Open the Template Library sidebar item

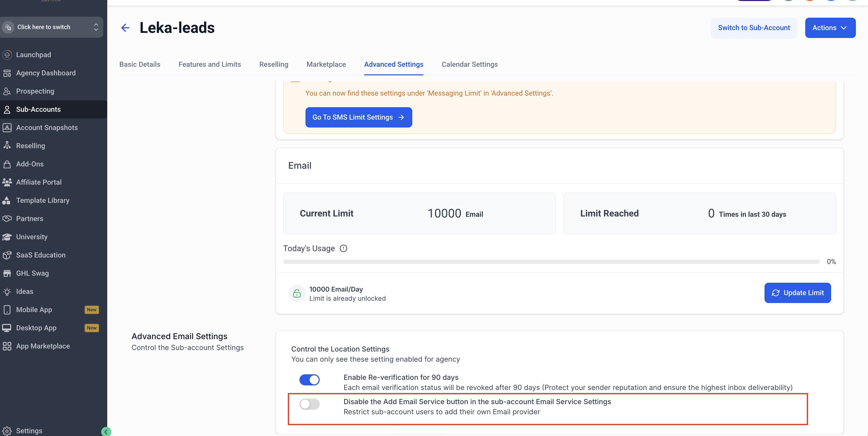(42, 201)
